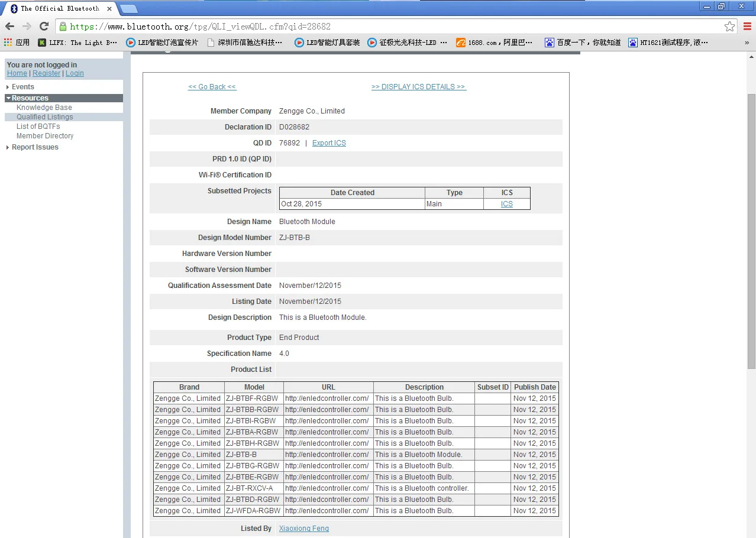Click the Home link in sidebar
This screenshot has height=538, width=756.
click(17, 73)
